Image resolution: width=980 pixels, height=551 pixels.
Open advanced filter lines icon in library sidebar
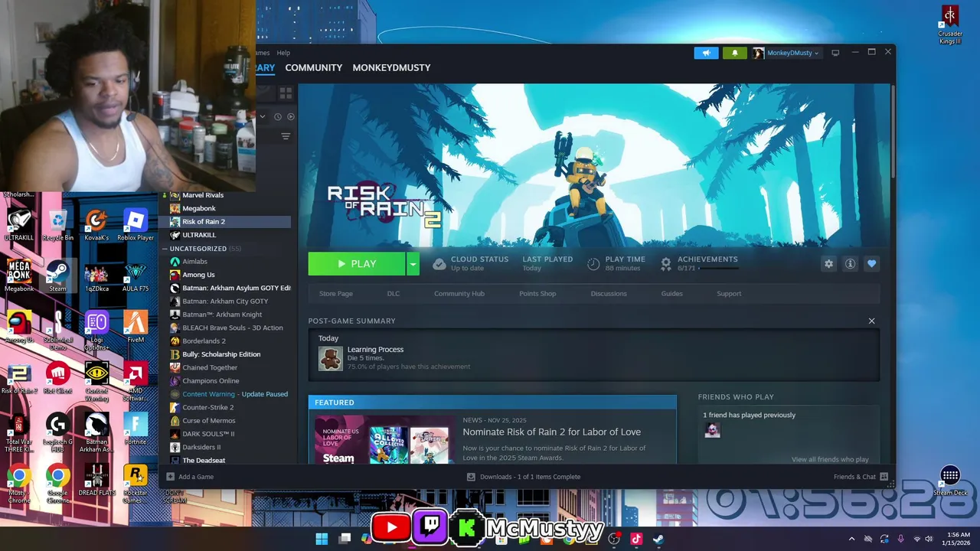click(x=286, y=136)
